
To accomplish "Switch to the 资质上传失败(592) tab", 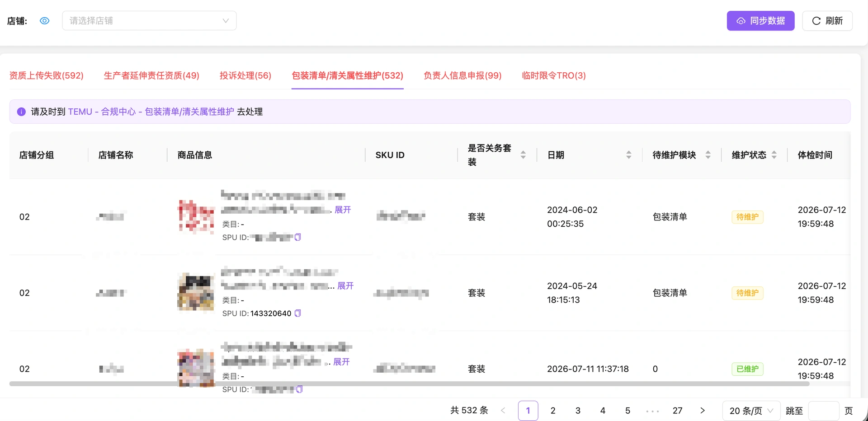I will coord(47,75).
